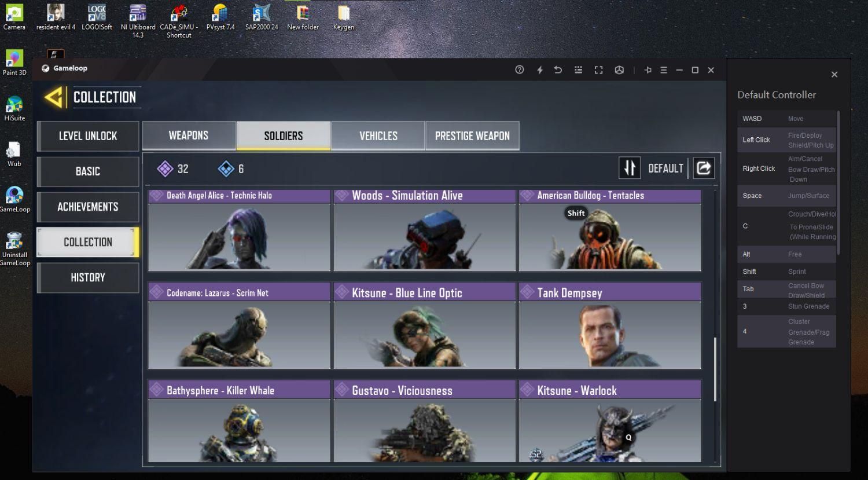Screen dimensions: 868x480
Task: Click the Tab Cancel Bow Draw row
Action: point(786,290)
